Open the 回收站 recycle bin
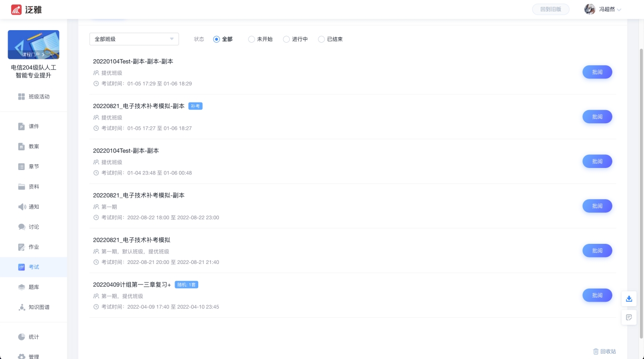Viewport: 644px width, 359px height. [604, 351]
